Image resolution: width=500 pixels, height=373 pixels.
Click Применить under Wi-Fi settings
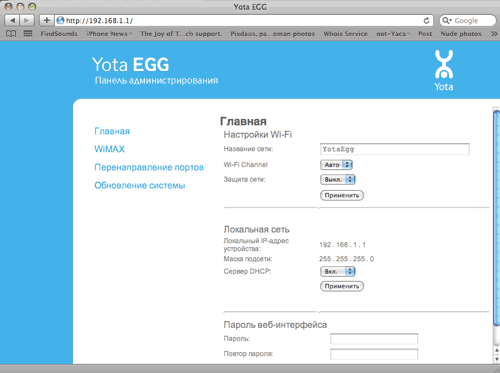(342, 195)
